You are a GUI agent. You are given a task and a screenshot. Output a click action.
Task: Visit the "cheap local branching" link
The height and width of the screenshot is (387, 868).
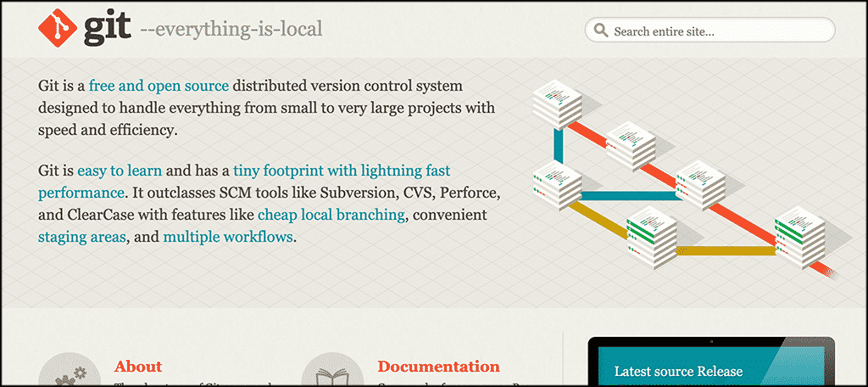(331, 215)
